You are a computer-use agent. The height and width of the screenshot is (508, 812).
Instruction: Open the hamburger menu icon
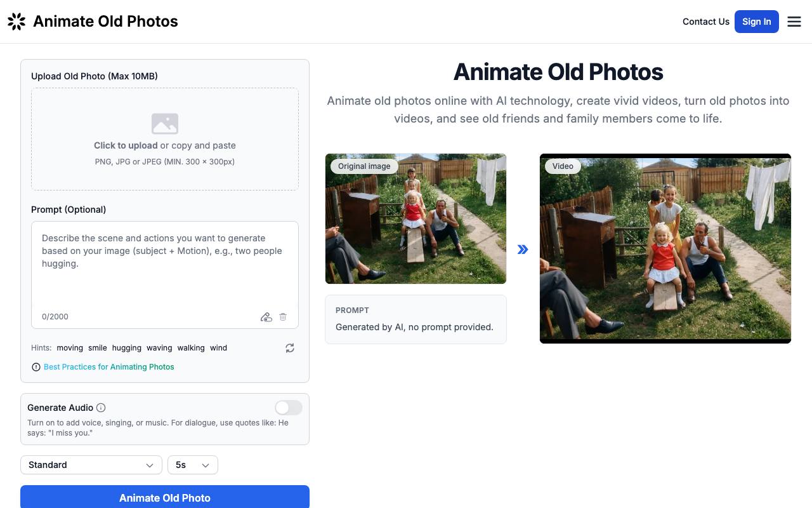pos(794,22)
